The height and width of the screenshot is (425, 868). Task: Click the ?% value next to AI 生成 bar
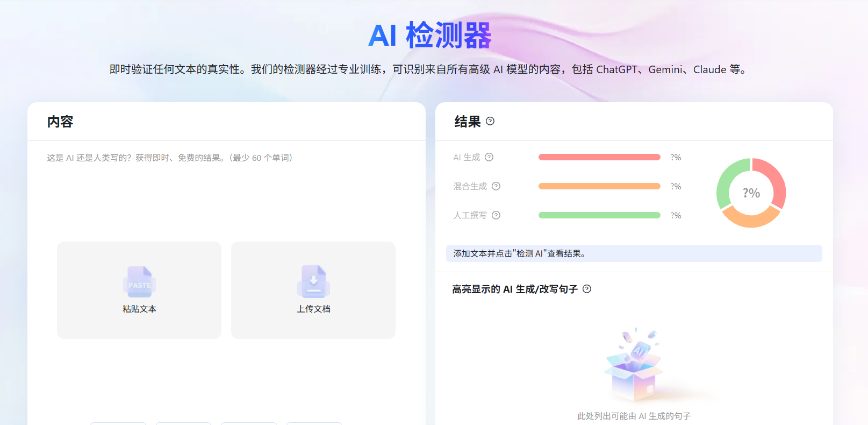coord(676,157)
